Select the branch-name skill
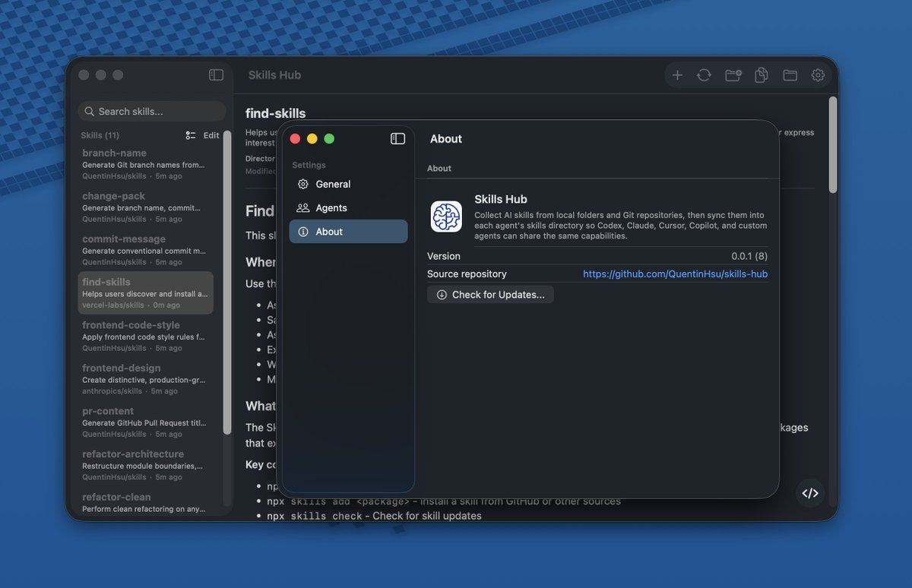Image resolution: width=912 pixels, height=588 pixels. pyautogui.click(x=146, y=164)
